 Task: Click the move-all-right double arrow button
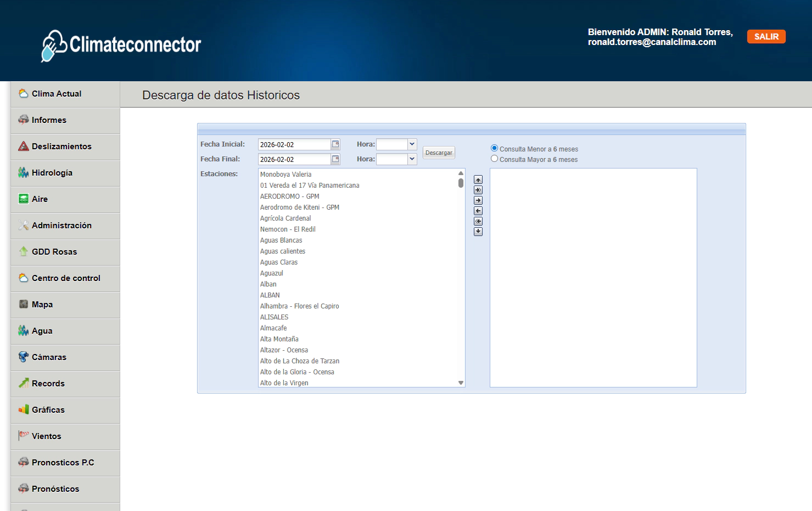tap(478, 190)
